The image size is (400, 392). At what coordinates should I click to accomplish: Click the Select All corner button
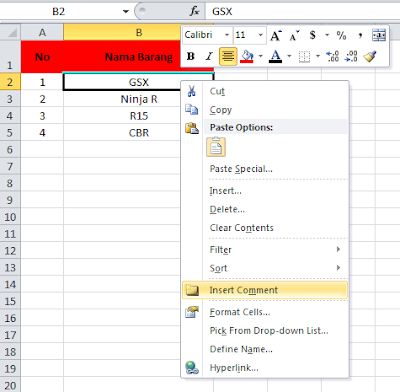coord(11,32)
